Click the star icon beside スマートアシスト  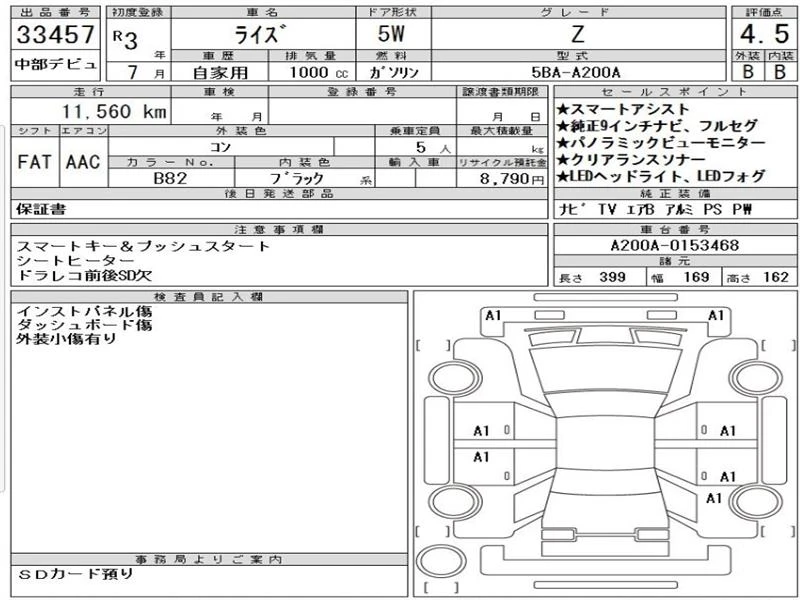(563, 108)
